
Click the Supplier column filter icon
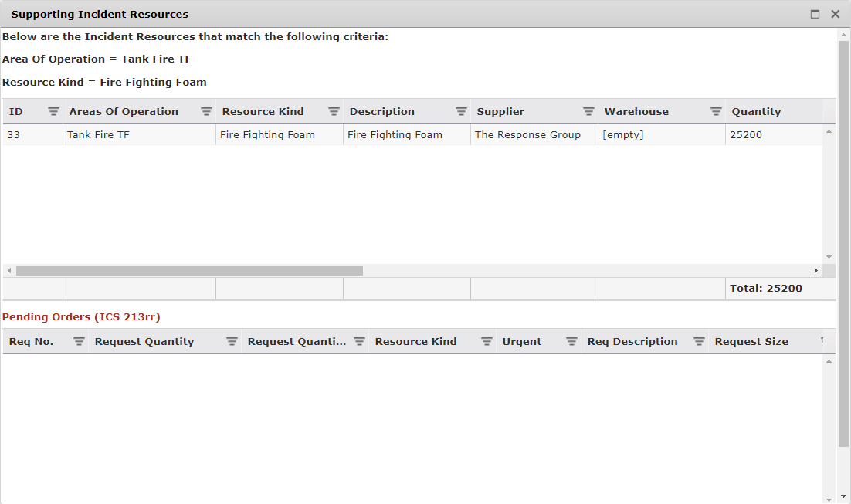(x=588, y=111)
